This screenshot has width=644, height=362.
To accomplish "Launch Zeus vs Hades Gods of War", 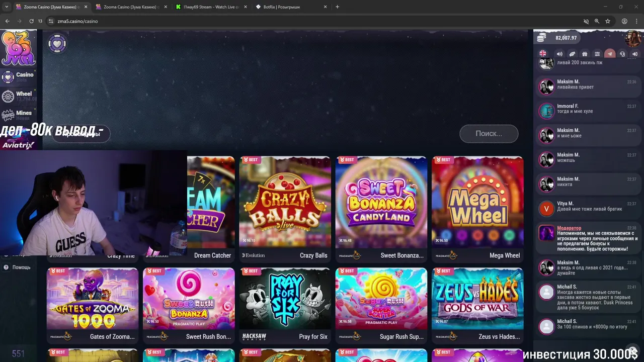I will [477, 299].
